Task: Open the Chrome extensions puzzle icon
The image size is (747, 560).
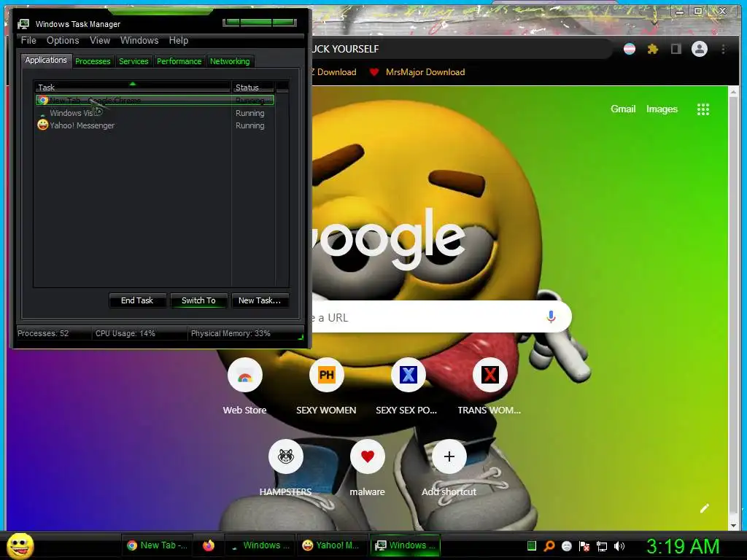Action: pyautogui.click(x=653, y=49)
